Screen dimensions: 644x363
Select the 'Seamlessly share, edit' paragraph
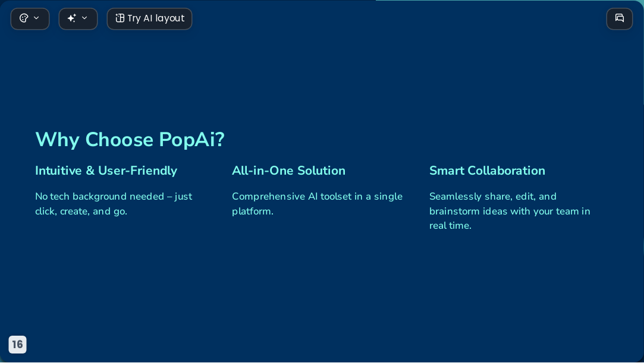pos(510,211)
